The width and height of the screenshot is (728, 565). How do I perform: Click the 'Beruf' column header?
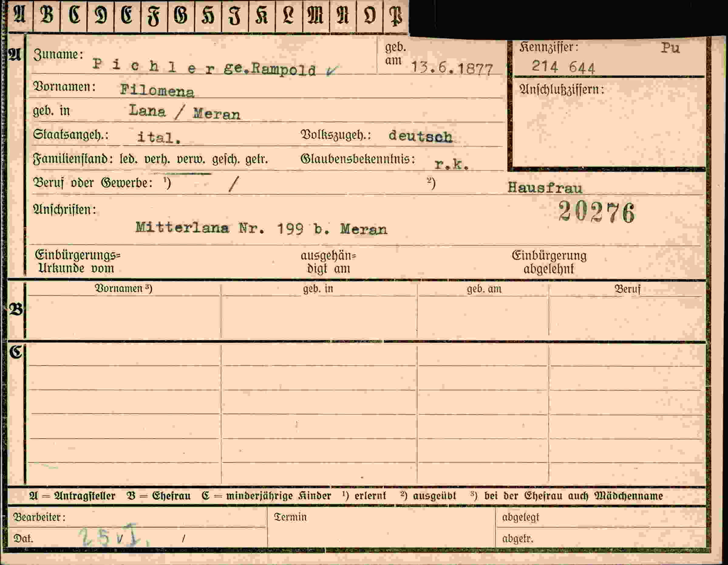(628, 289)
